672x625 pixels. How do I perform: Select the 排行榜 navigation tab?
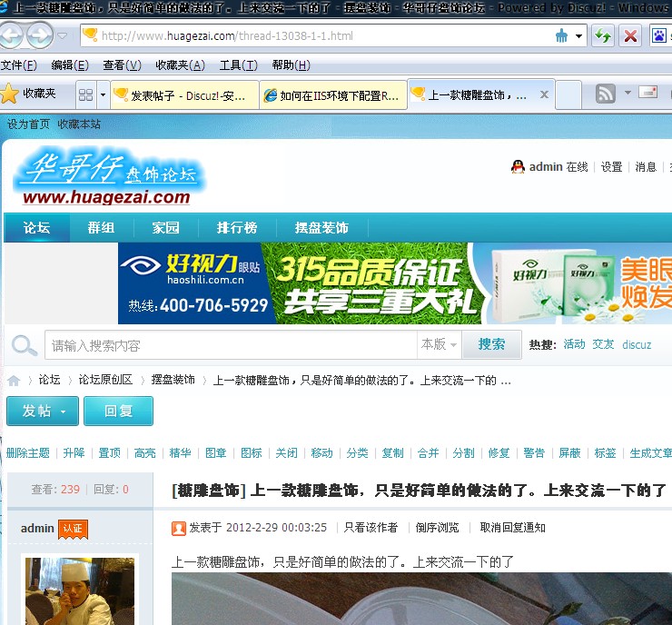(237, 228)
